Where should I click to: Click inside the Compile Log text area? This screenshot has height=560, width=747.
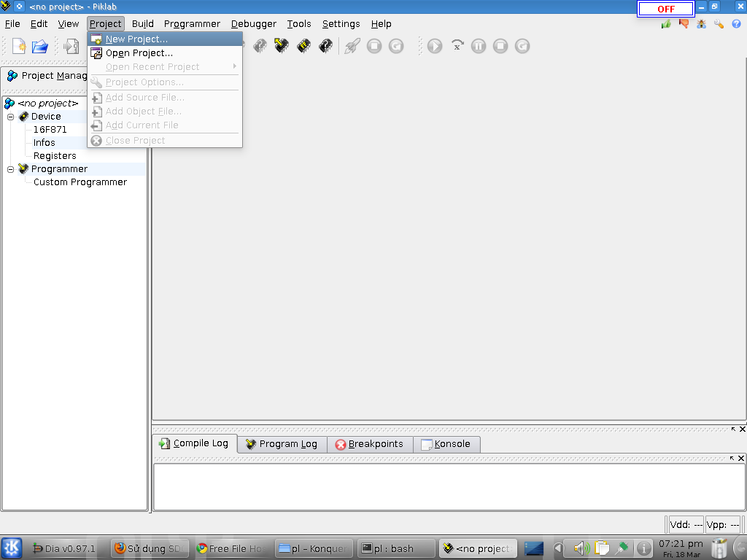click(x=449, y=486)
